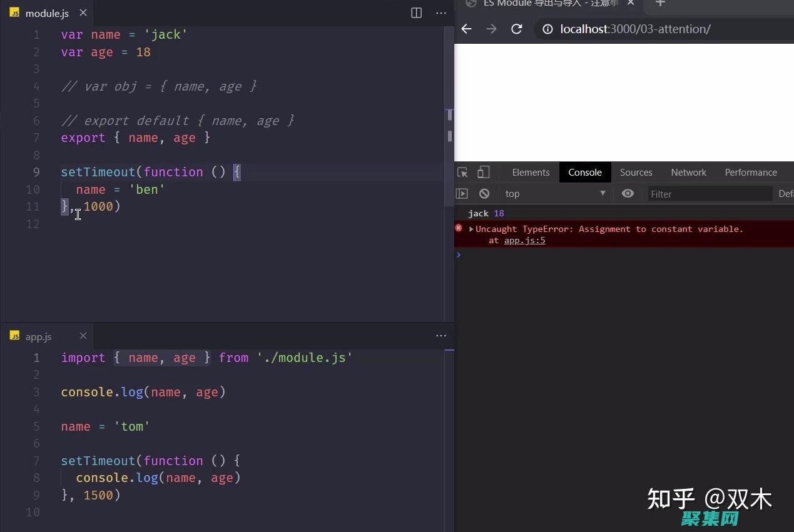Show the console sidebar
The height and width of the screenshot is (532, 794).
463,194
